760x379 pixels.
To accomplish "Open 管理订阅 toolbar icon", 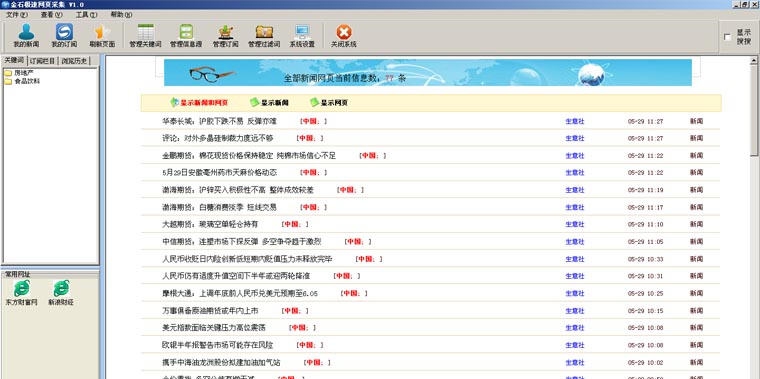I will point(225,32).
